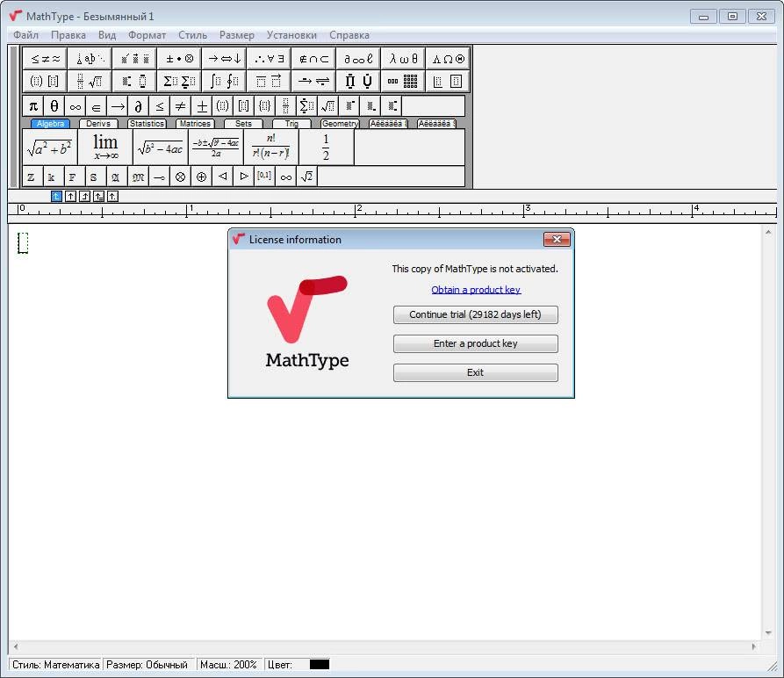Click the Размер: Обычный status field
This screenshot has height=678, width=784.
(x=148, y=665)
